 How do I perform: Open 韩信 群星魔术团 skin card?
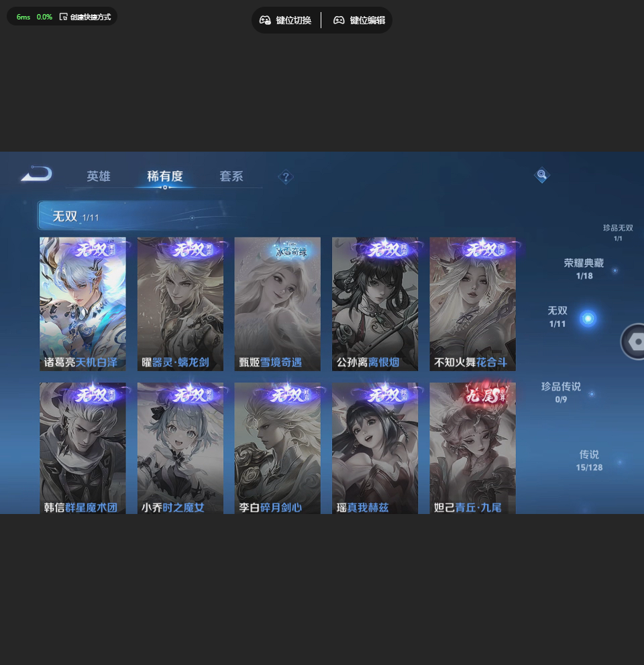coord(83,448)
